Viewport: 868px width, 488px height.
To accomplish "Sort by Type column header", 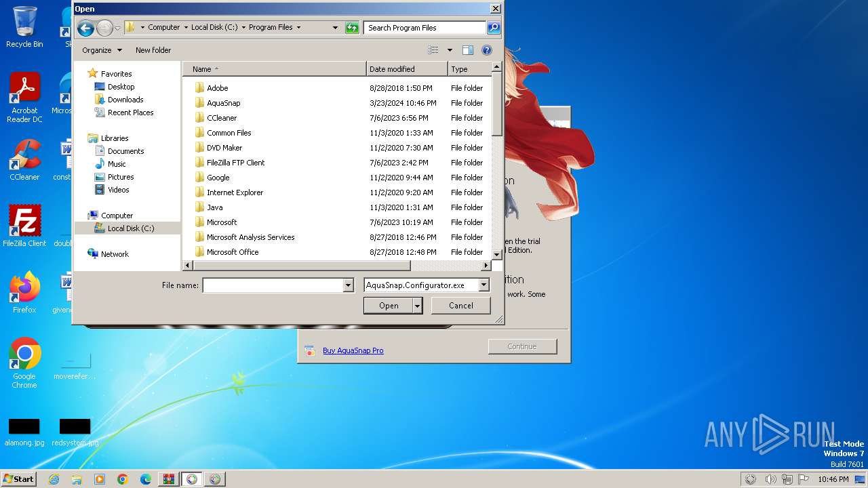I will click(x=469, y=69).
